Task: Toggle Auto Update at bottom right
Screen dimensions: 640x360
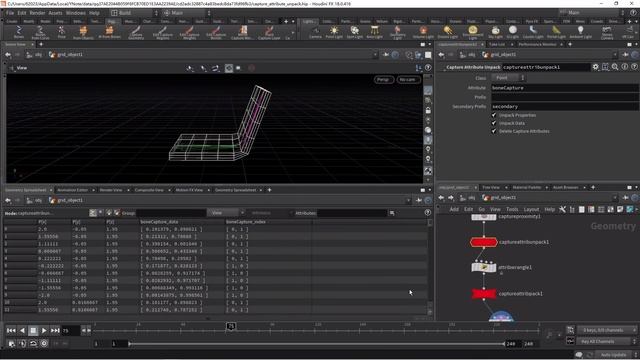Action: coord(613,355)
